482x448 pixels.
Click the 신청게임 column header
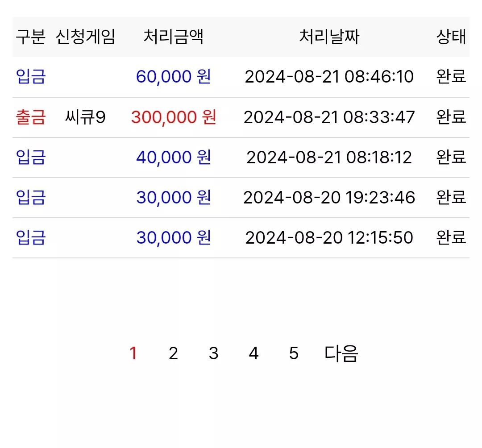[x=85, y=37]
